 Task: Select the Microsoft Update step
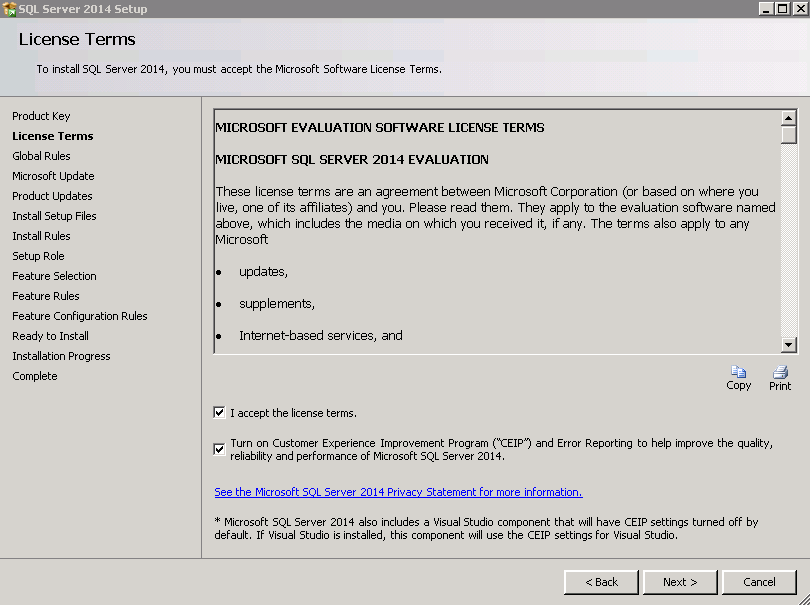click(53, 176)
